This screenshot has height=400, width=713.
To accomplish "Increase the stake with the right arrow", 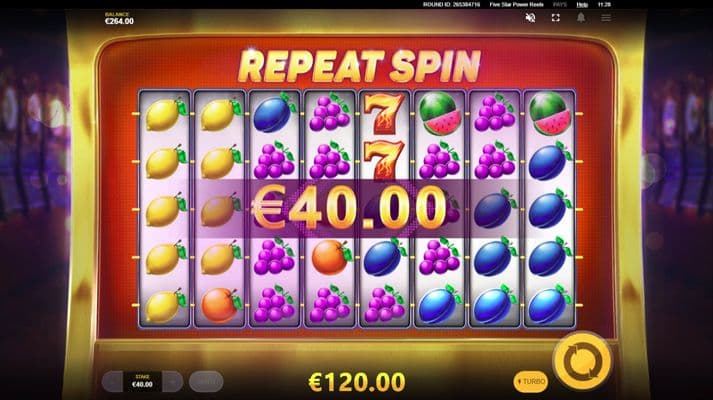I will point(172,382).
